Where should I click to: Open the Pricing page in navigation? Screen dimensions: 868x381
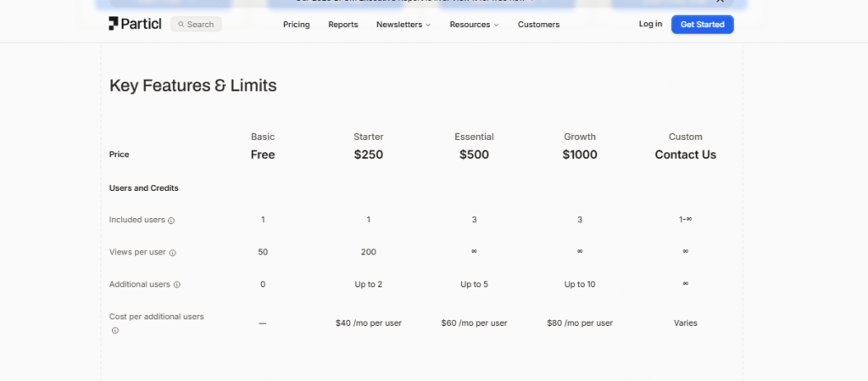tap(297, 25)
